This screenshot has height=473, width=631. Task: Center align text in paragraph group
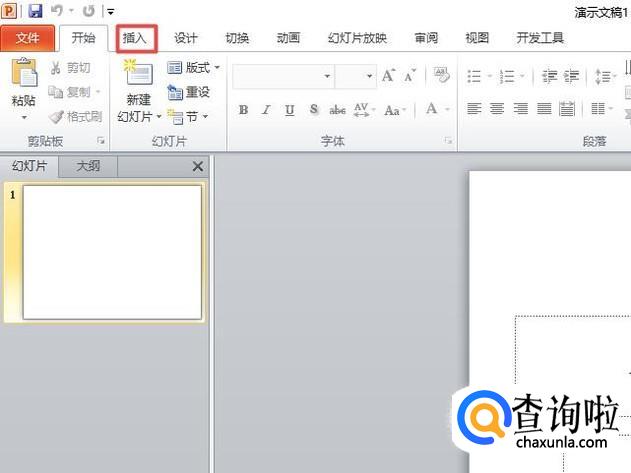tap(497, 109)
